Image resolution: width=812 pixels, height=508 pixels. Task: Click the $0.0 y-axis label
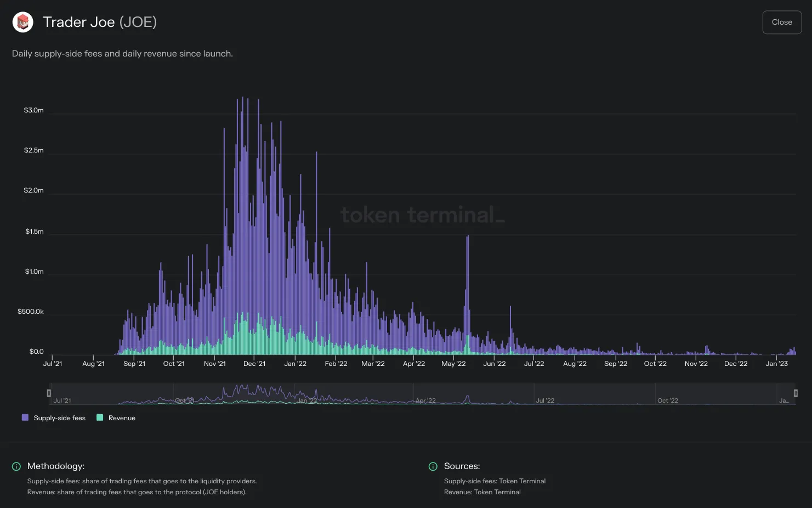[x=37, y=352]
